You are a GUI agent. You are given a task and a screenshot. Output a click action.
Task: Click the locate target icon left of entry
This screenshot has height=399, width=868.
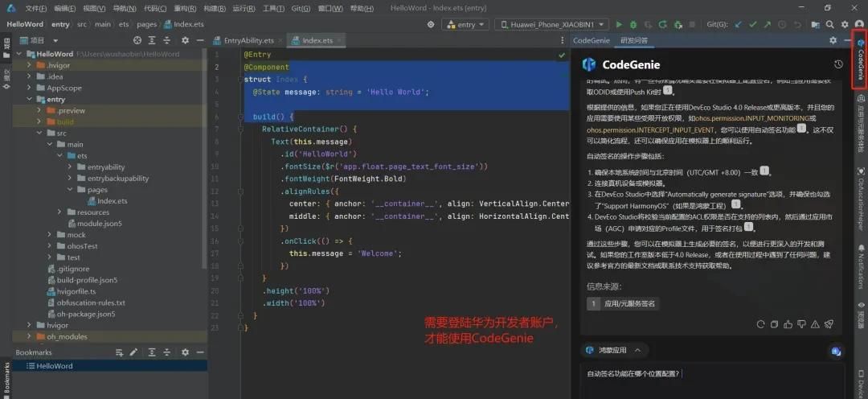[x=431, y=24]
